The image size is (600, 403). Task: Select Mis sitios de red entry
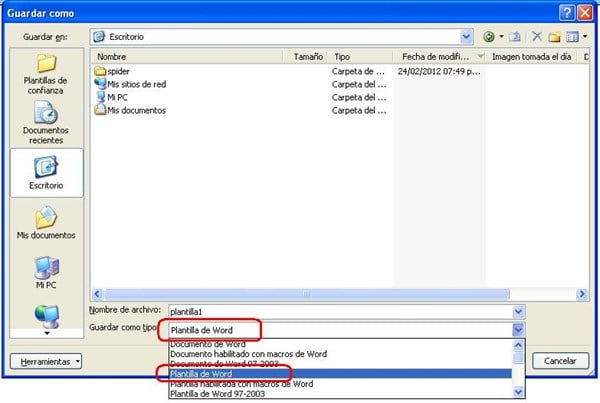(130, 84)
